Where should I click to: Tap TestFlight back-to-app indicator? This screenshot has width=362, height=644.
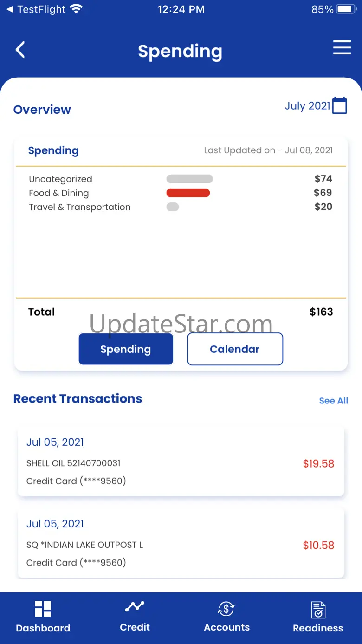click(x=36, y=9)
